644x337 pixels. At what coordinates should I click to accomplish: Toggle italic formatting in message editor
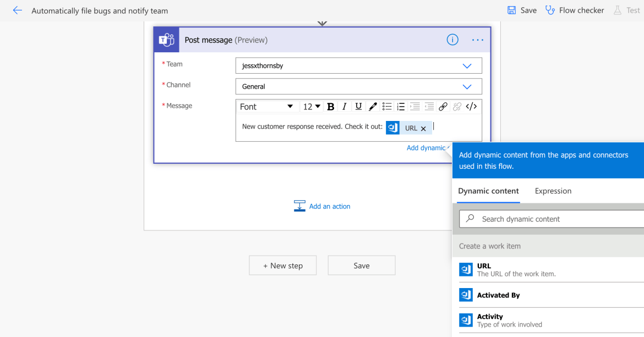345,107
